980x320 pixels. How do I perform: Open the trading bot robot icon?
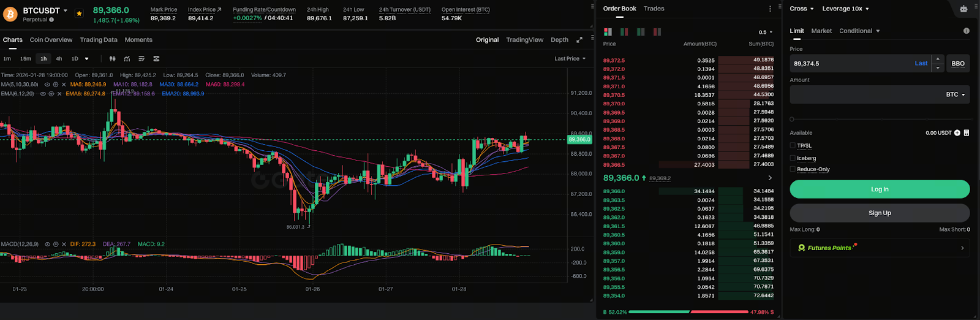(x=963, y=9)
